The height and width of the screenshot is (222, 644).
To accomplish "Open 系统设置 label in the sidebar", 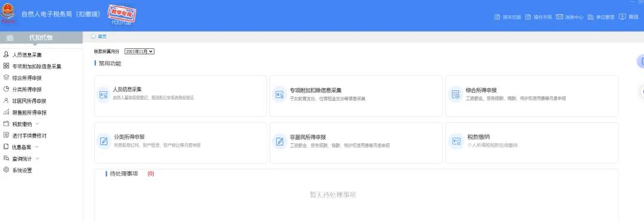I will click(x=22, y=170).
